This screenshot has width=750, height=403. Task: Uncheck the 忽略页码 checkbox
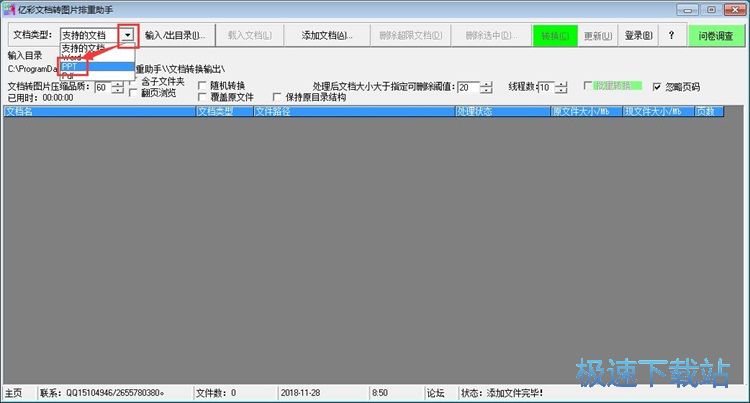(657, 87)
